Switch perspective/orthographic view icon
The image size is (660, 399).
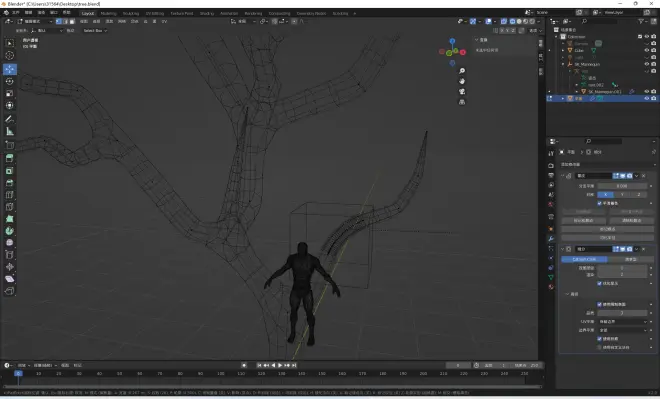tap(462, 102)
